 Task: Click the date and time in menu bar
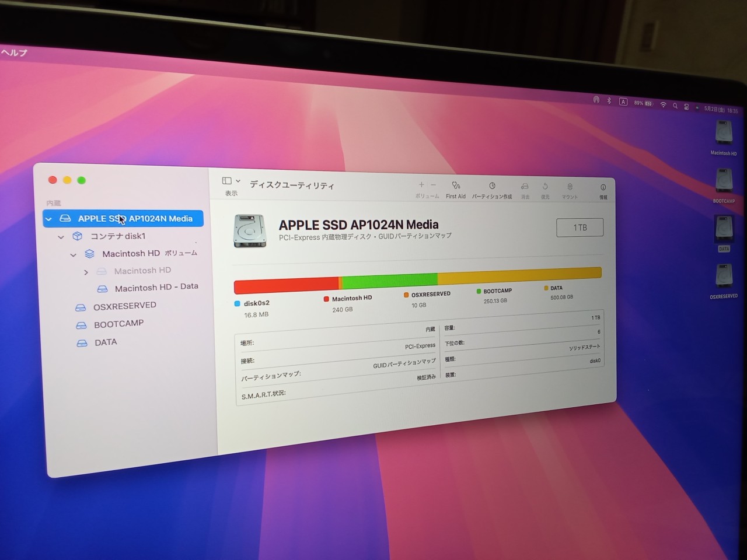click(x=721, y=109)
